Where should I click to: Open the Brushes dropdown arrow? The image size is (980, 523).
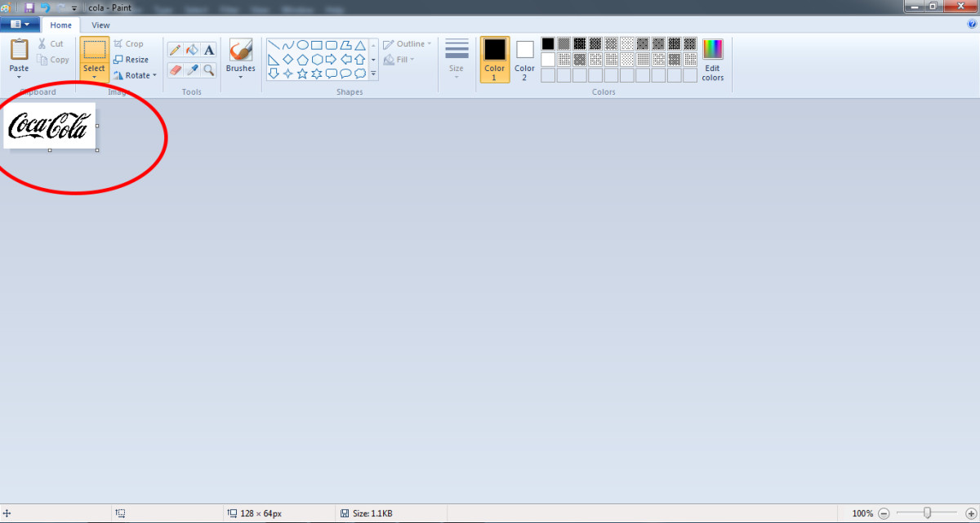[x=240, y=78]
